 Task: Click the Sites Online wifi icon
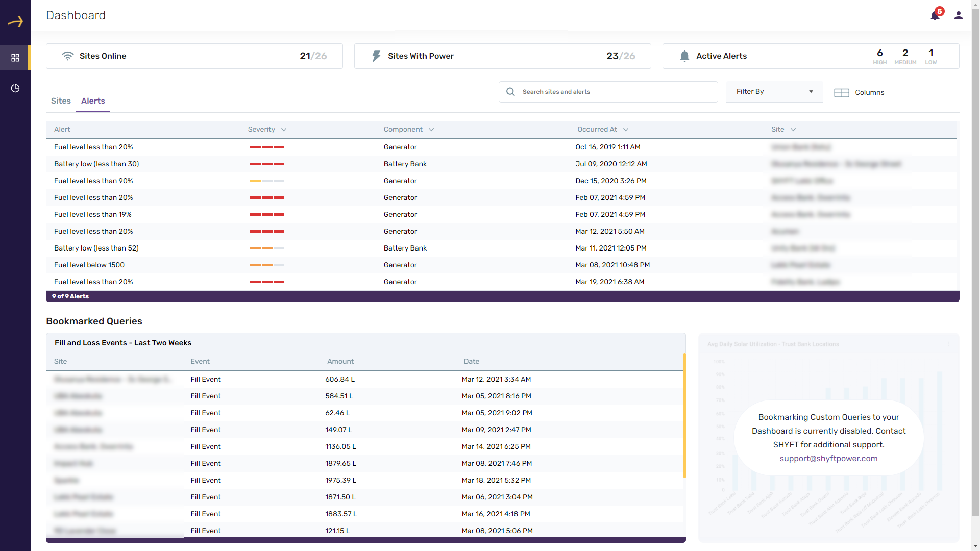[67, 56]
